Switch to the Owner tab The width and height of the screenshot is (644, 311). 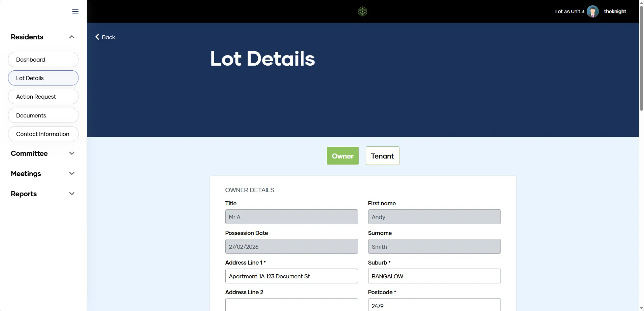(343, 156)
